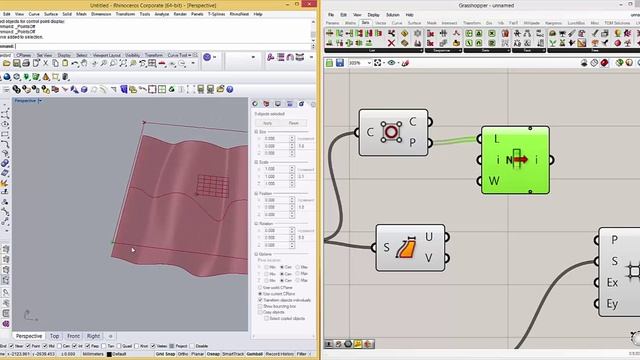
Task: Toggle Grid Snap in the status bar
Action: [165, 354]
